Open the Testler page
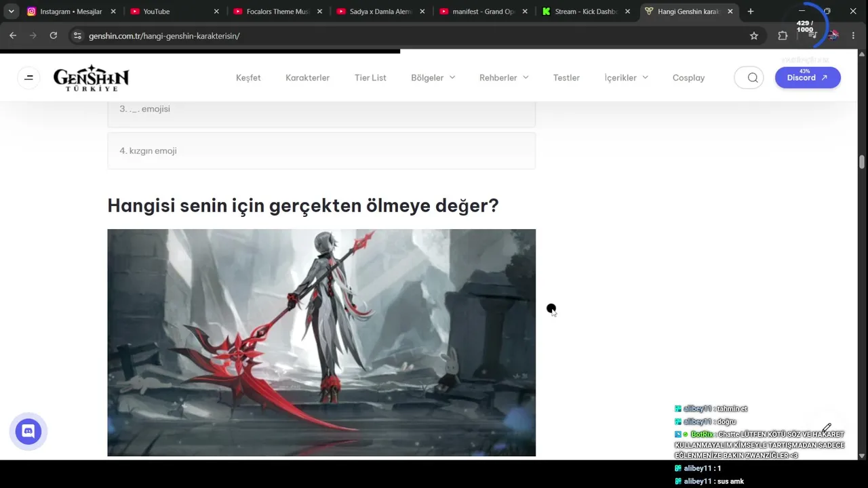The width and height of the screenshot is (868, 488). point(566,78)
